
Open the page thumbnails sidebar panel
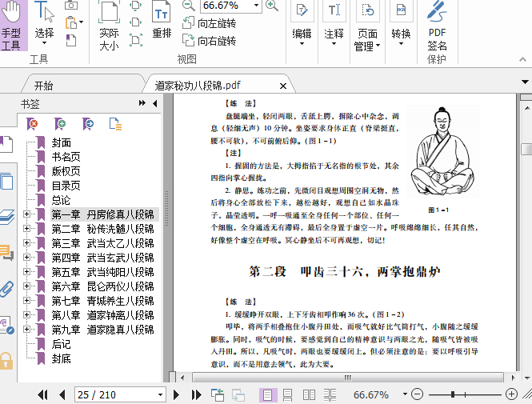[x=6, y=181]
